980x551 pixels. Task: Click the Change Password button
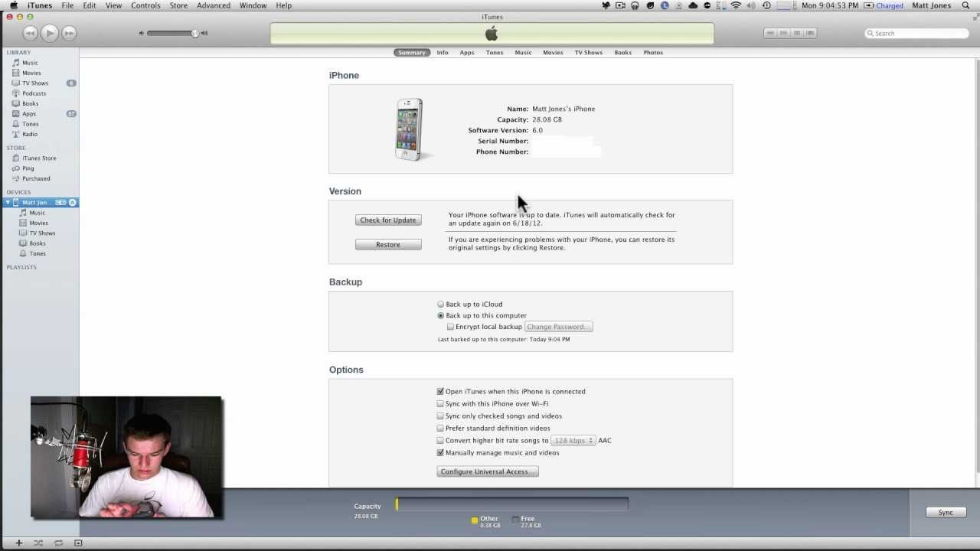click(x=559, y=327)
